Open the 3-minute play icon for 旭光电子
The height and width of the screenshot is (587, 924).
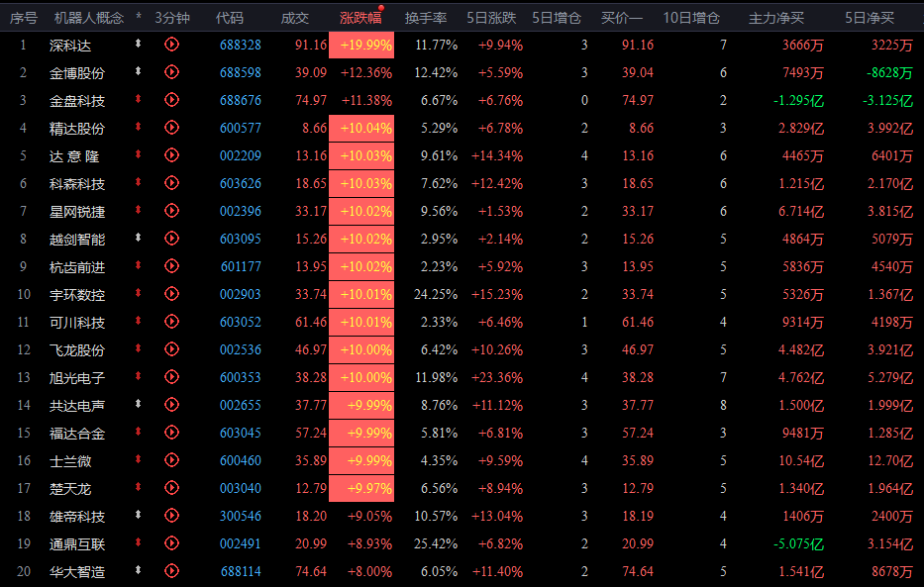(x=171, y=377)
